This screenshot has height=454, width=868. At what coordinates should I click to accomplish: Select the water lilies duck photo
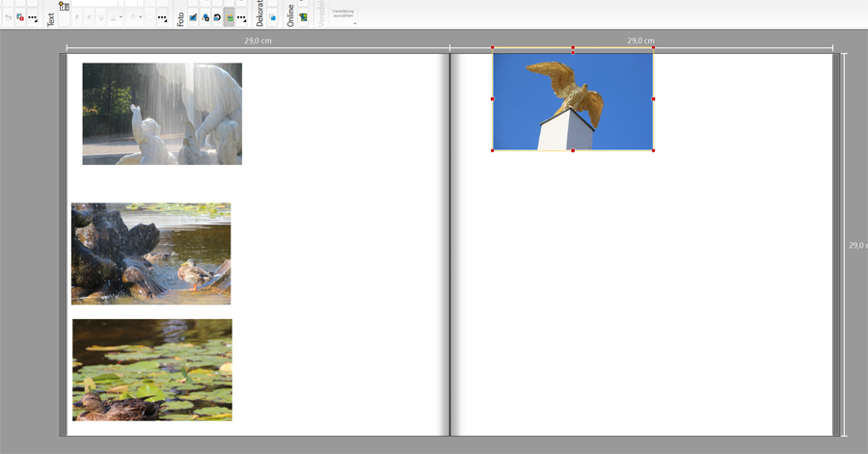click(x=152, y=370)
